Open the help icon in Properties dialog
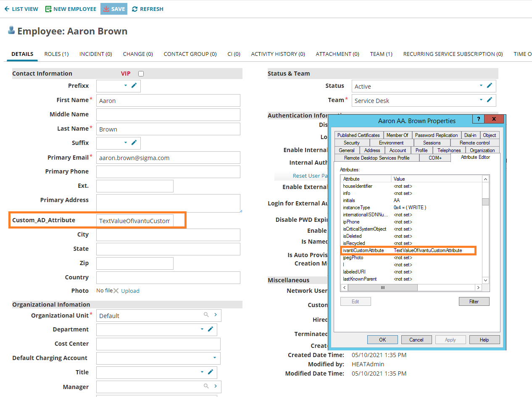The height and width of the screenshot is (397, 532). click(x=478, y=119)
